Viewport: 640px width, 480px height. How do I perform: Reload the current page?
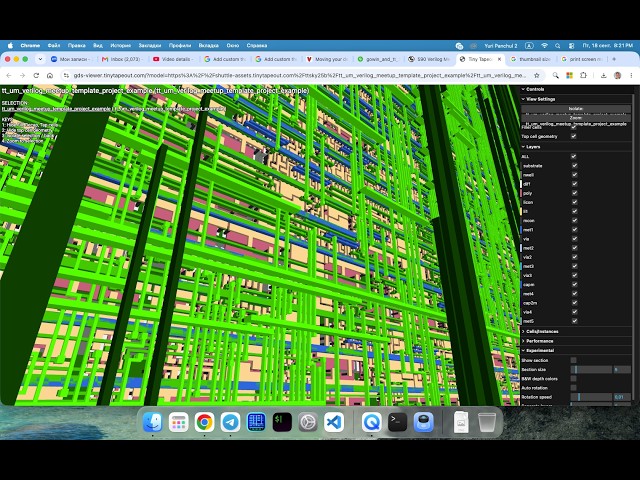click(36, 76)
